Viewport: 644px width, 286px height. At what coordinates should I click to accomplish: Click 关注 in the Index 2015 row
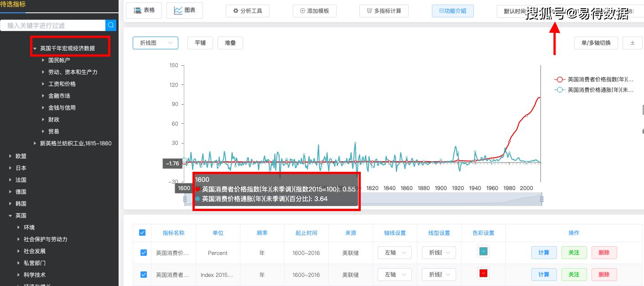(574, 275)
